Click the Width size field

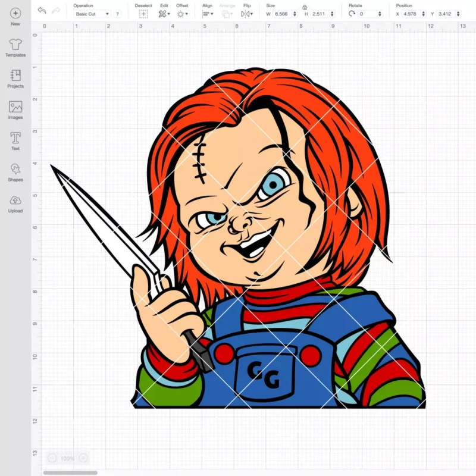[x=282, y=14]
